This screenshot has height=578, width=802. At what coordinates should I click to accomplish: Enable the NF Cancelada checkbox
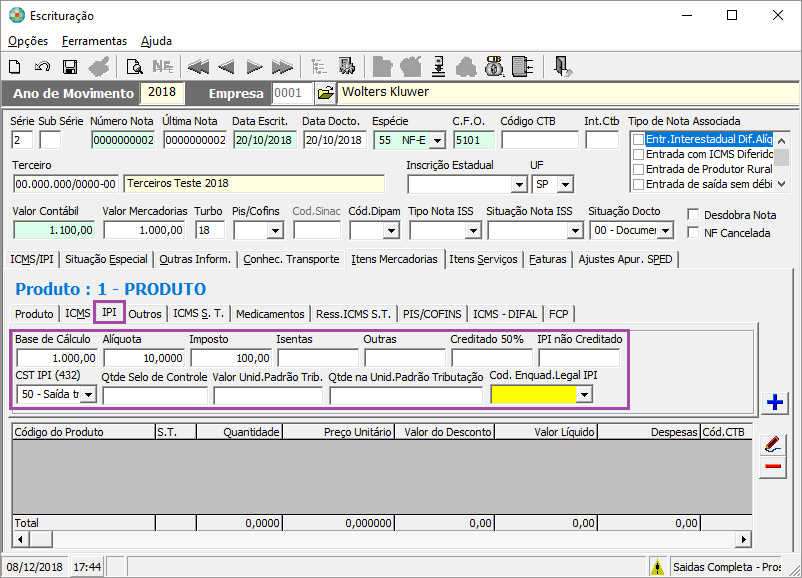point(693,232)
